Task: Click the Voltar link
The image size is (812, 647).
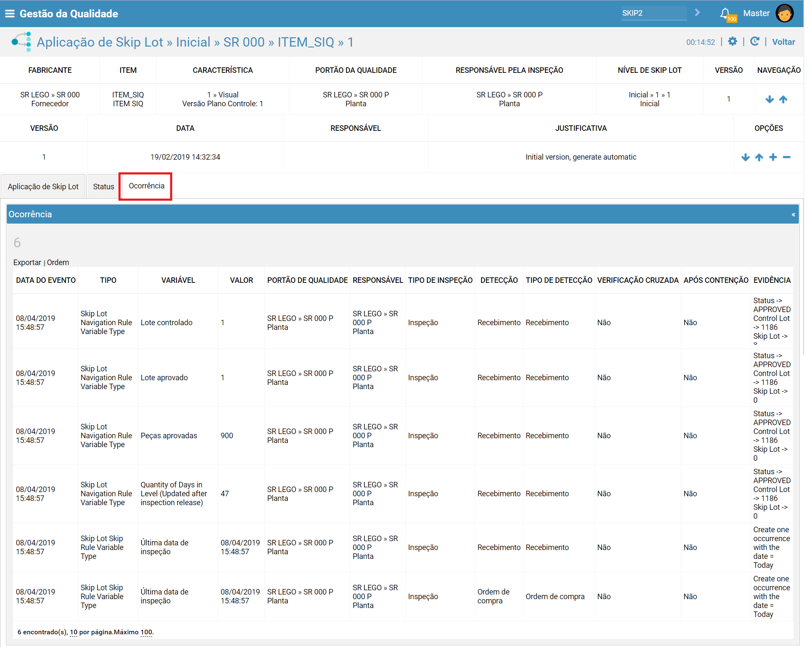Action: point(783,42)
